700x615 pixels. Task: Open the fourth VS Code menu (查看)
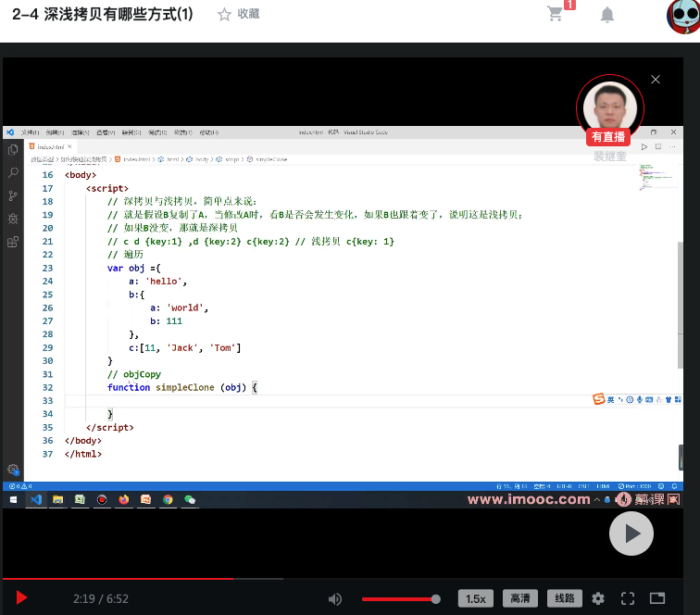click(x=106, y=132)
